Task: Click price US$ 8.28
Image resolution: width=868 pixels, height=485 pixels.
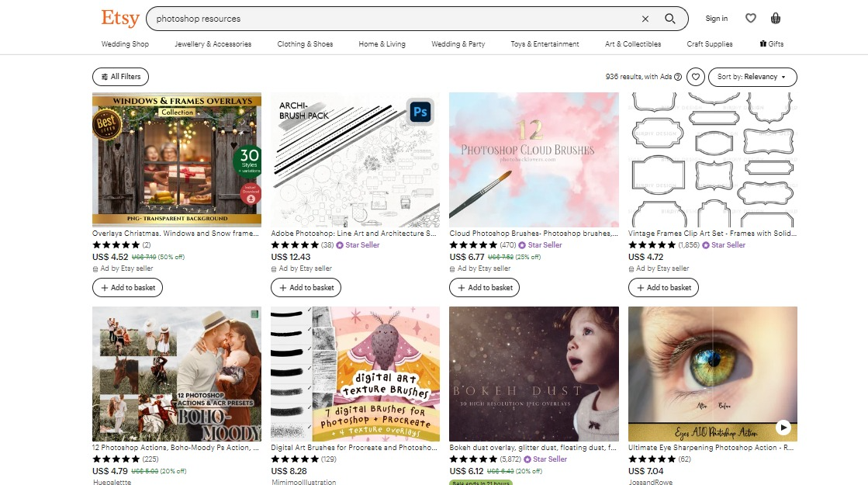Action: point(289,471)
